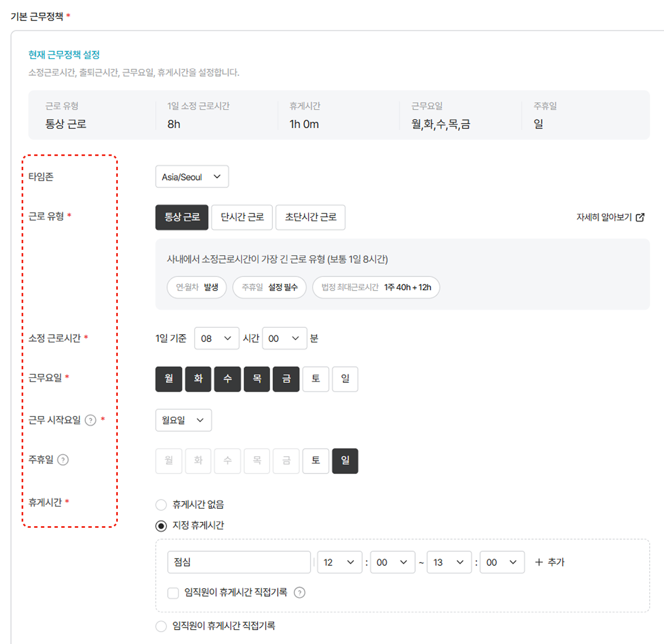Toggle 금 in the 근무요일 row
Image resolution: width=664 pixels, height=644 pixels.
(286, 379)
